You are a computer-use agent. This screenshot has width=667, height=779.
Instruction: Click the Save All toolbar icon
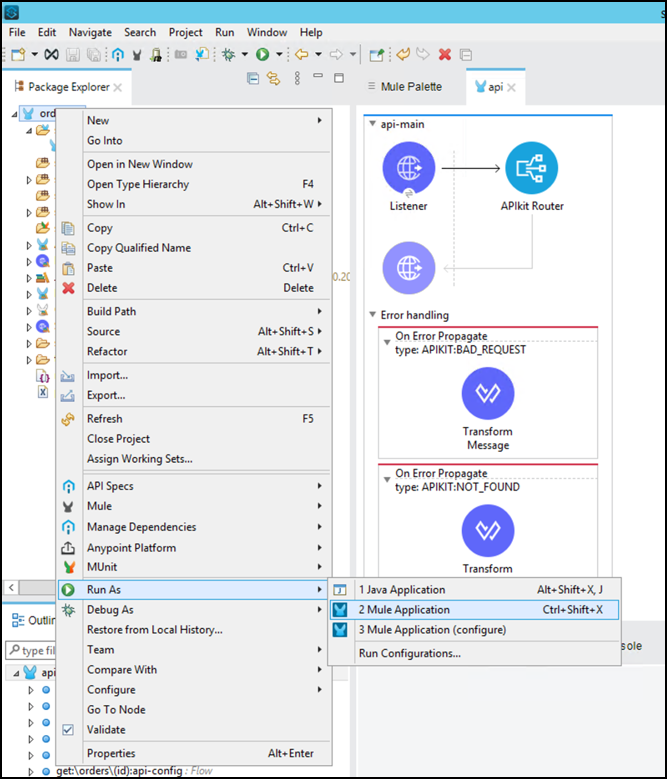(x=93, y=54)
